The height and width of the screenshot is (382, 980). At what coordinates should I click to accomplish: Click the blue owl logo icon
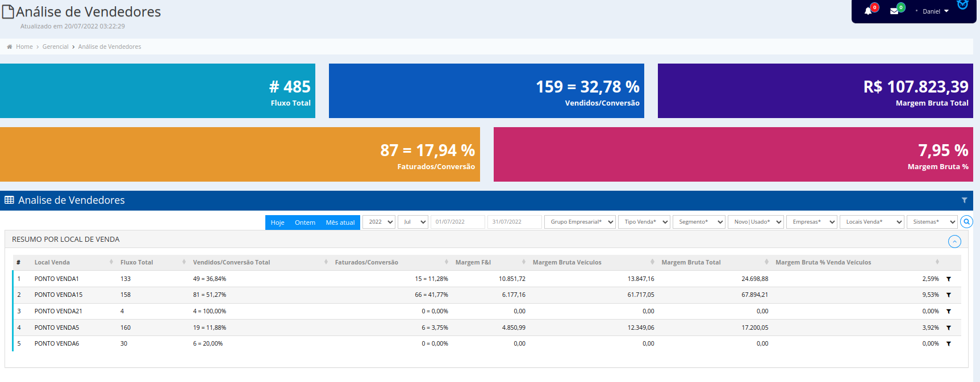tap(962, 5)
